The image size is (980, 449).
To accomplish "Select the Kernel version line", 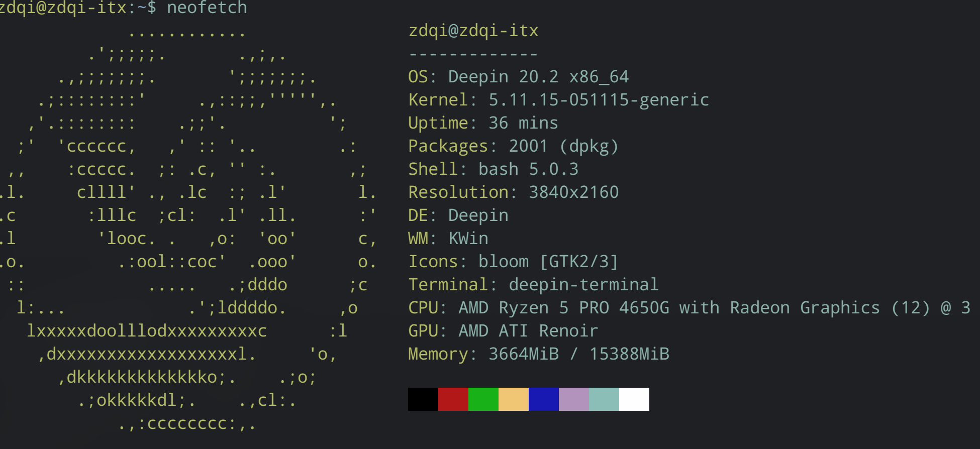I will coord(558,100).
